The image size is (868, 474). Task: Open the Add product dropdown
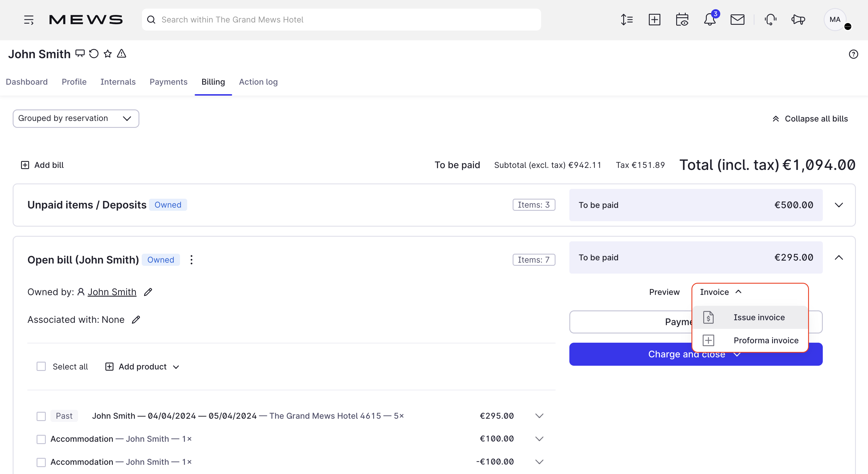[x=142, y=367]
